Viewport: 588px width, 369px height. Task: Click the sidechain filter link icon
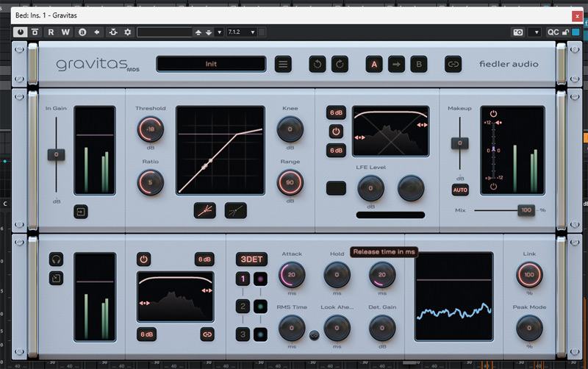[x=207, y=334]
